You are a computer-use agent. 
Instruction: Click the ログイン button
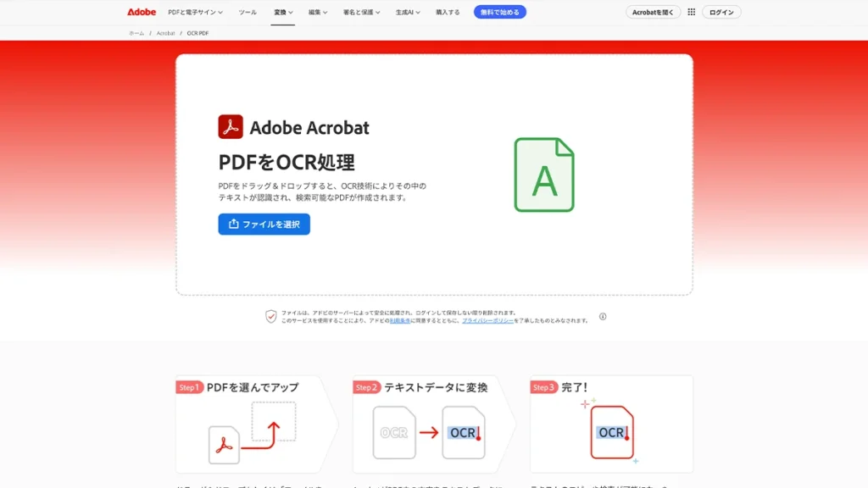click(x=721, y=12)
